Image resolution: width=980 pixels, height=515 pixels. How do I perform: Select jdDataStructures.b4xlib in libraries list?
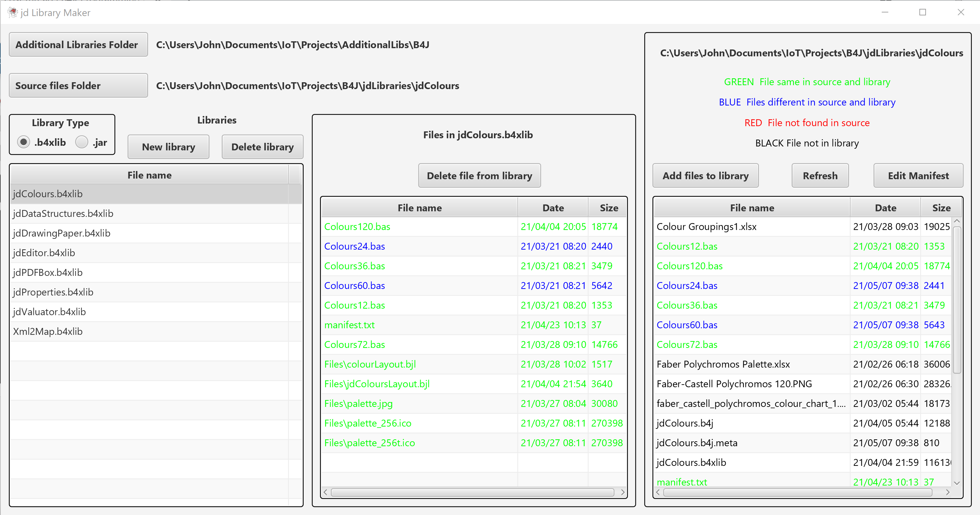coord(63,214)
